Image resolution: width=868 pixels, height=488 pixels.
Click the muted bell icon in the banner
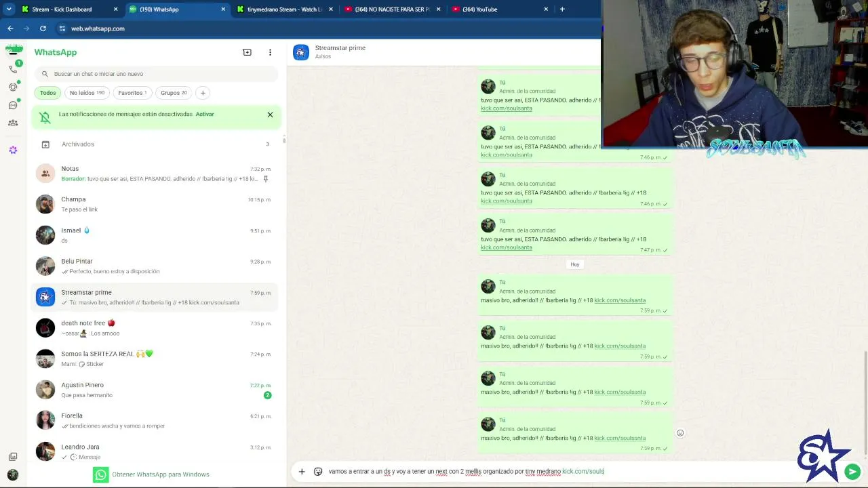[x=45, y=117]
